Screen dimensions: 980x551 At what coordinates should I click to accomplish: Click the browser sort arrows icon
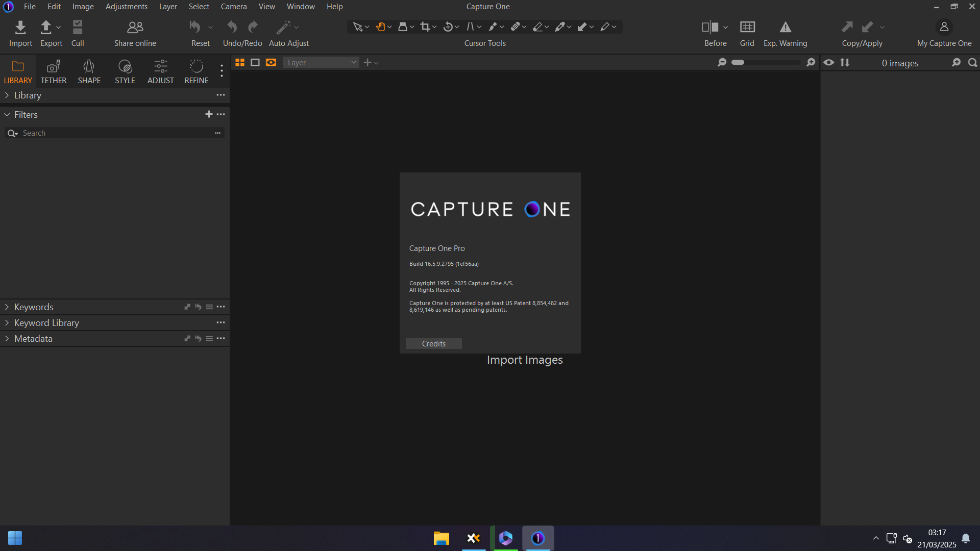845,62
